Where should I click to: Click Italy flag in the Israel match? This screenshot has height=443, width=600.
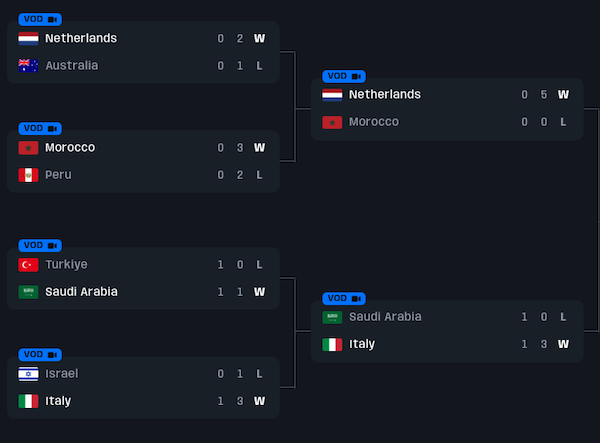pyautogui.click(x=28, y=401)
